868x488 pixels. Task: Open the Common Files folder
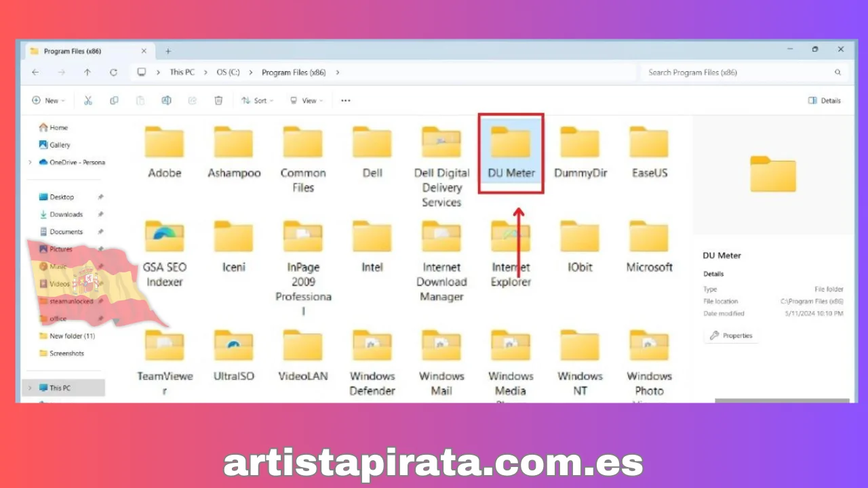[x=303, y=160]
